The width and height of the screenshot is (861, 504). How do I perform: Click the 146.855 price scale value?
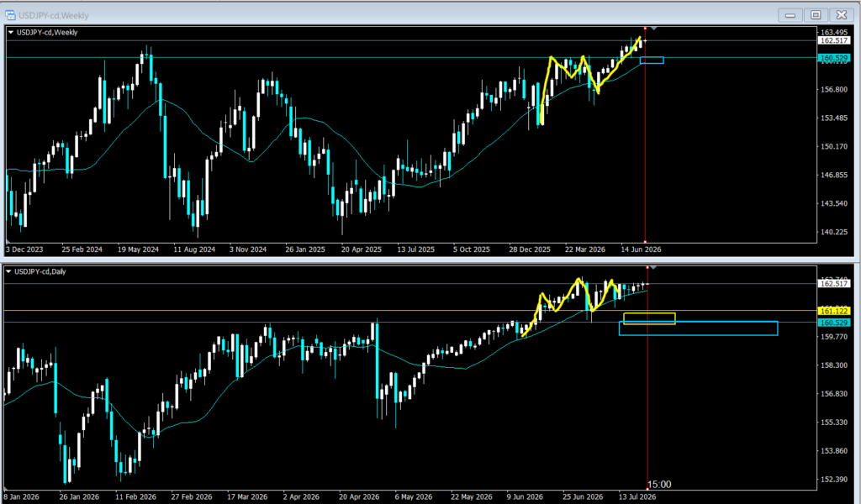[x=833, y=175]
